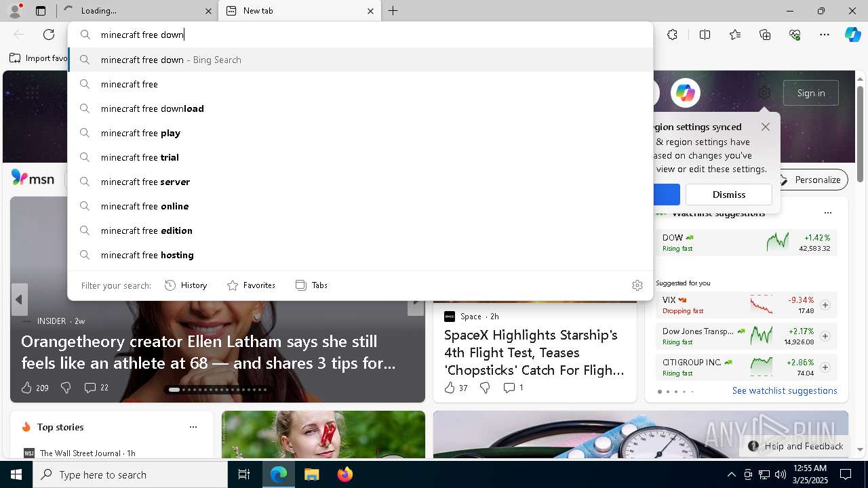This screenshot has width=868, height=488.
Task: Open the notification center icon
Action: (846, 474)
